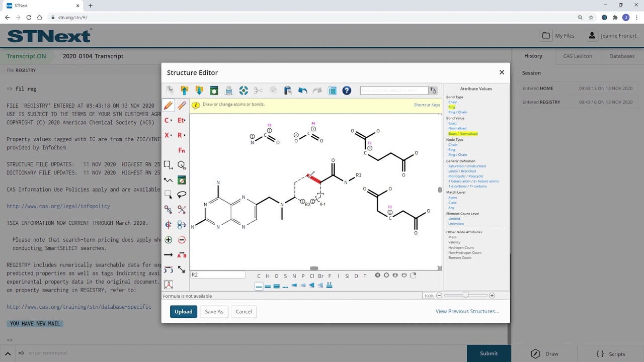Open the X variable atom dropdown

point(169,135)
